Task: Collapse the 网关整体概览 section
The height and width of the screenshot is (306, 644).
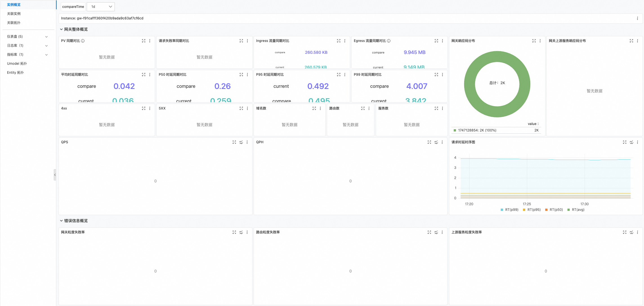Action: pyautogui.click(x=61, y=29)
